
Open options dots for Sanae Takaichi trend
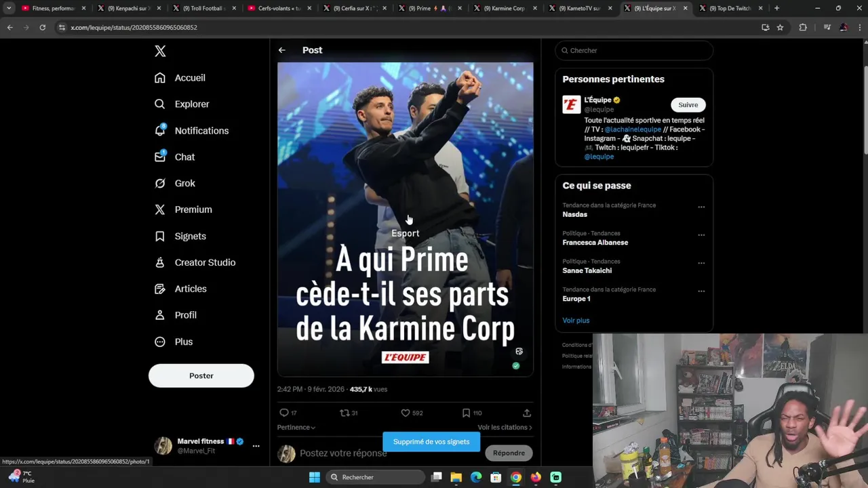[x=701, y=263]
